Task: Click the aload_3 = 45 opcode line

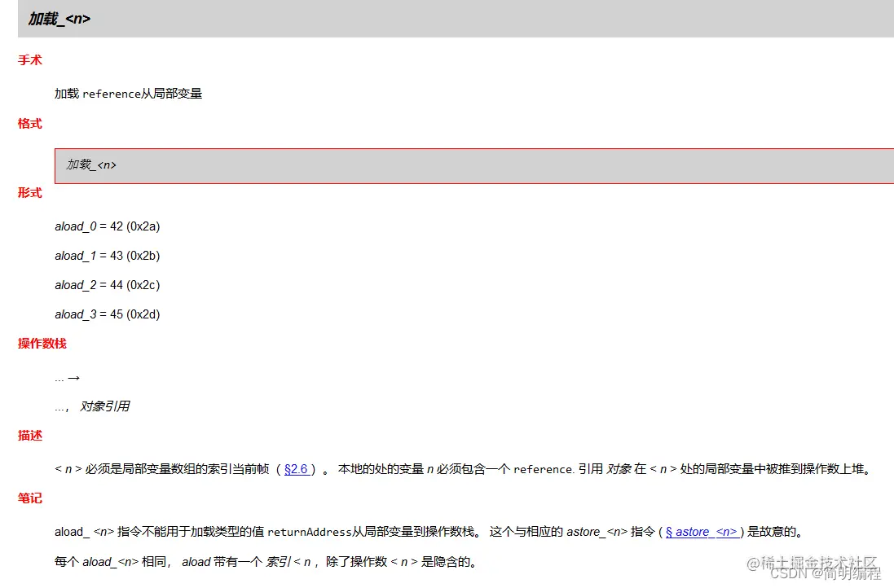Action: click(106, 314)
